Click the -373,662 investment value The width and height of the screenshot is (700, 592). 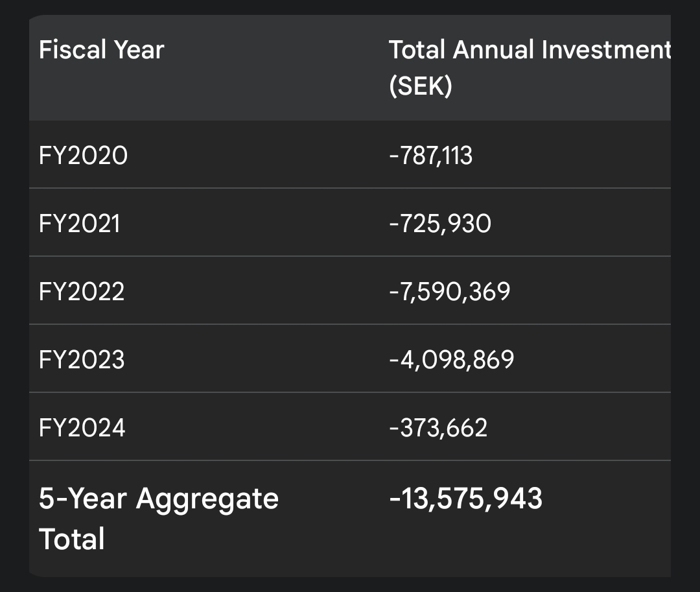[x=438, y=428]
